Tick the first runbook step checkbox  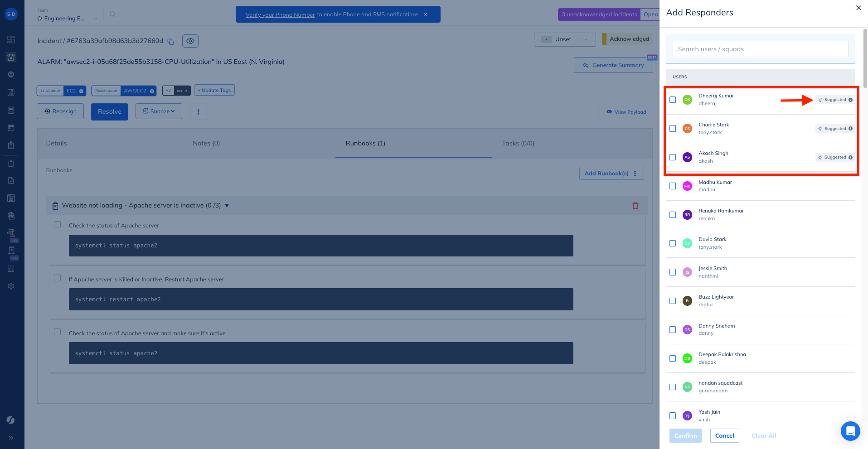(57, 224)
